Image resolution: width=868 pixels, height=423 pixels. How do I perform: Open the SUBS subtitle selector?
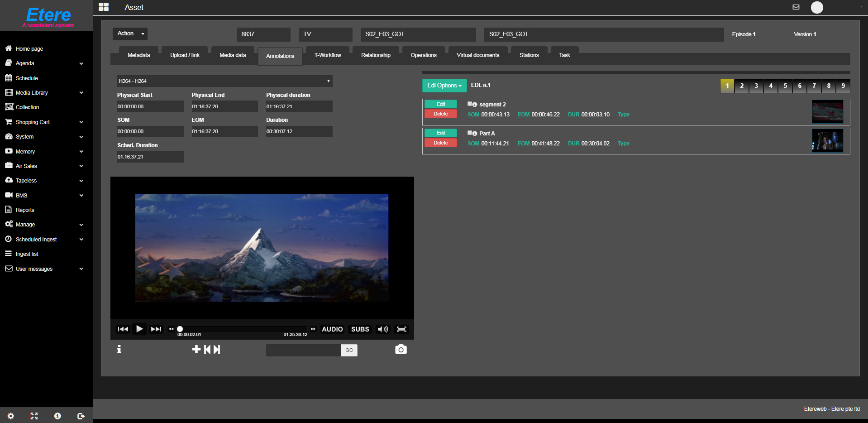click(x=360, y=329)
